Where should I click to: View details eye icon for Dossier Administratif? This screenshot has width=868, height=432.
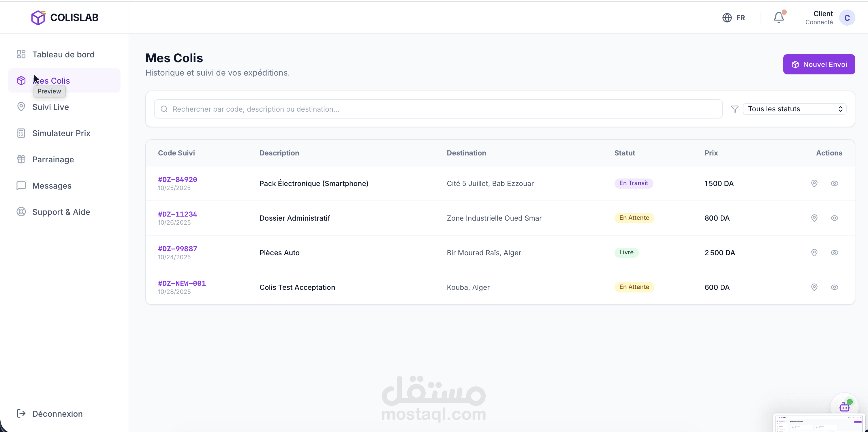tap(834, 218)
